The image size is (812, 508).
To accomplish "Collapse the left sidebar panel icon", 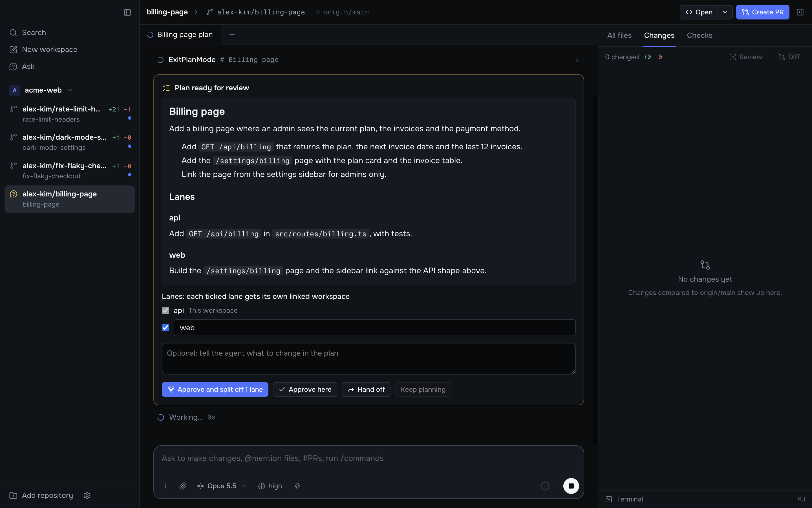I will click(127, 12).
